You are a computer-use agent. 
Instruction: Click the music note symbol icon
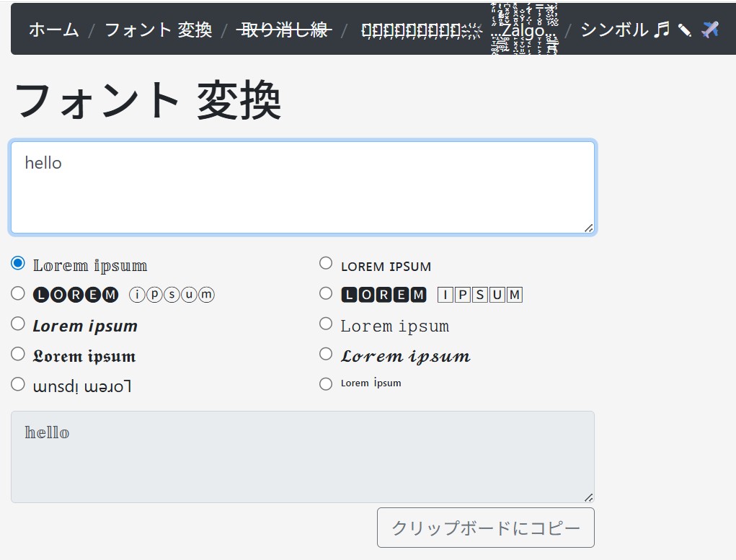pos(661,30)
